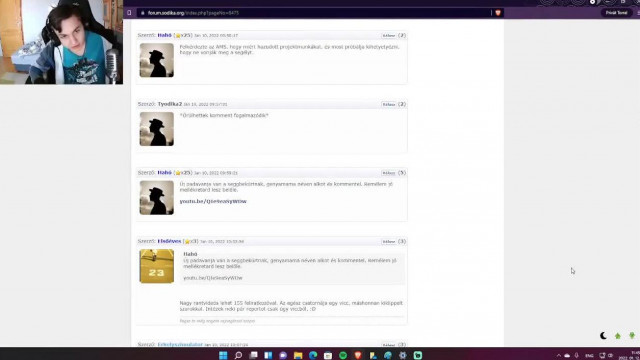Open the Brave browser icon in the taskbar
The image size is (640, 360).
click(x=358, y=355)
